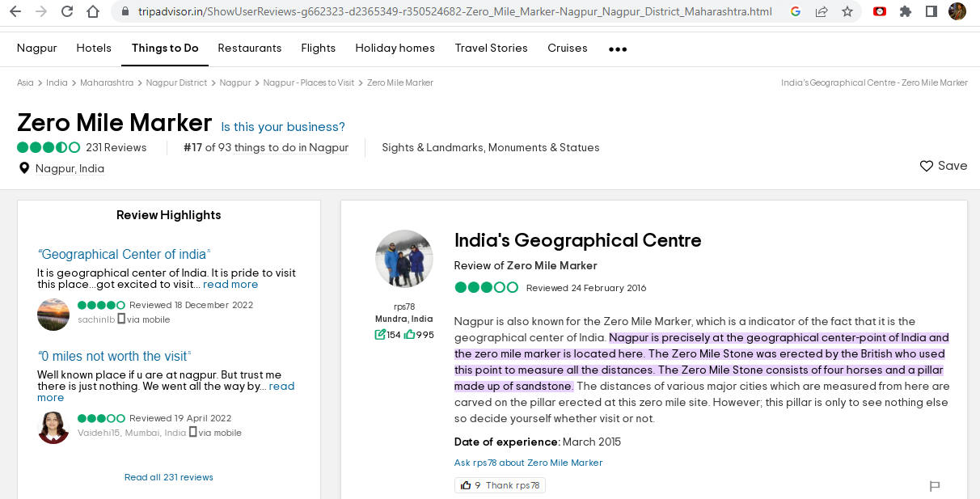980x499 pixels.
Task: Click the mobile icon on Vaidehi15's review
Action: [193, 433]
